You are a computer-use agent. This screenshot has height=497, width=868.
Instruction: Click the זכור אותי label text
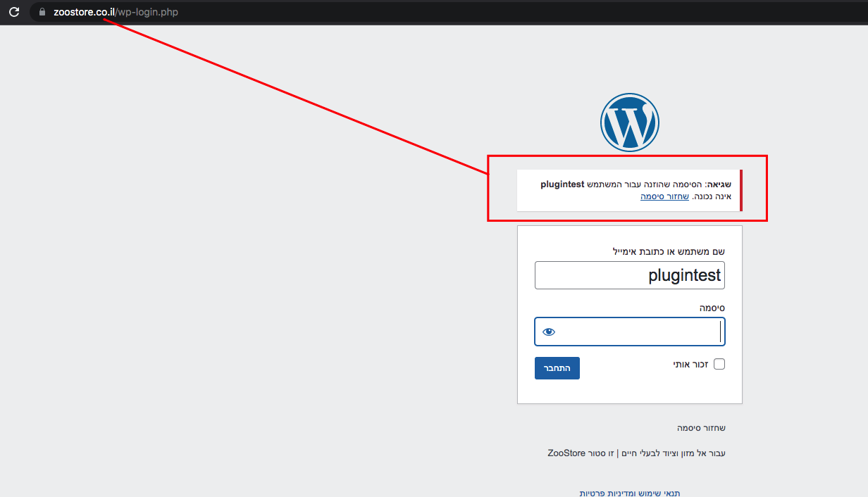pyautogui.click(x=691, y=364)
